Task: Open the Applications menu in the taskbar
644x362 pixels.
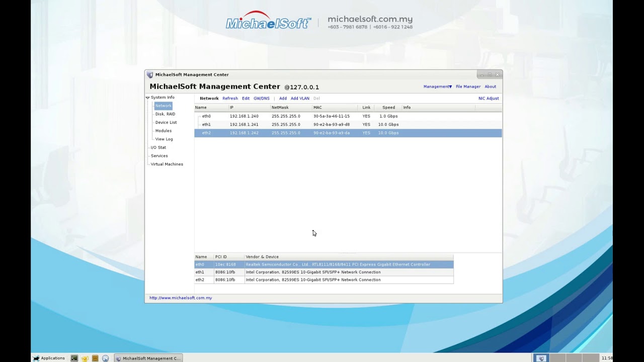Action: (x=49, y=358)
